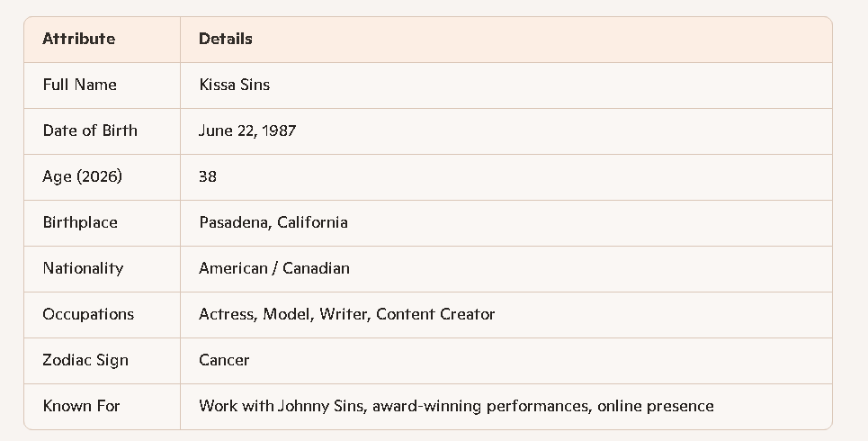Click the word 'California' in Birthplace row

tap(312, 222)
